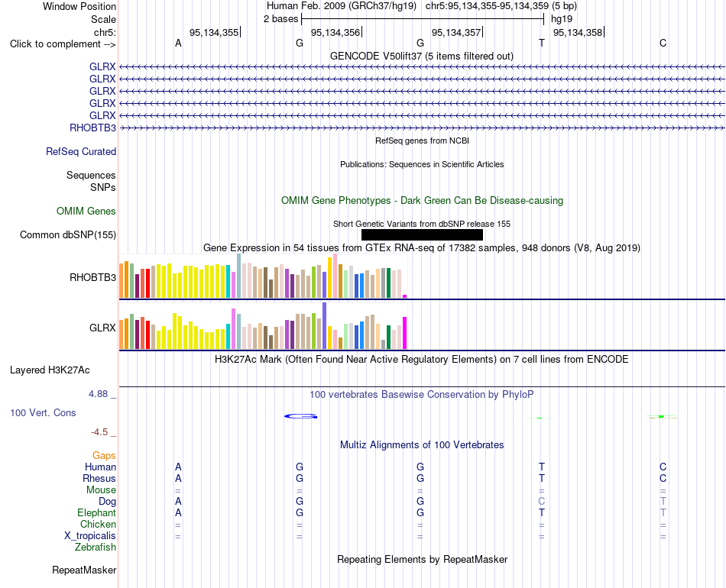Click base A in the complement row
The height and width of the screenshot is (588, 726).
click(178, 43)
